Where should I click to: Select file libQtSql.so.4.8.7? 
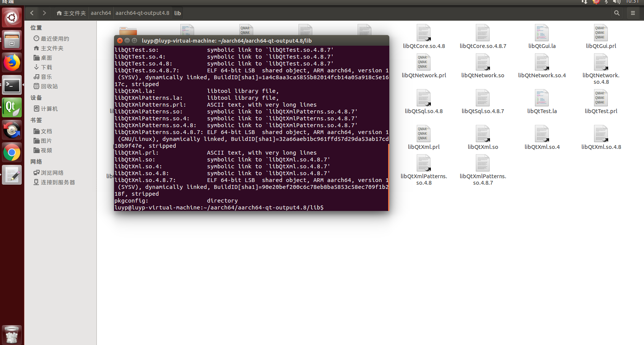pos(483,102)
